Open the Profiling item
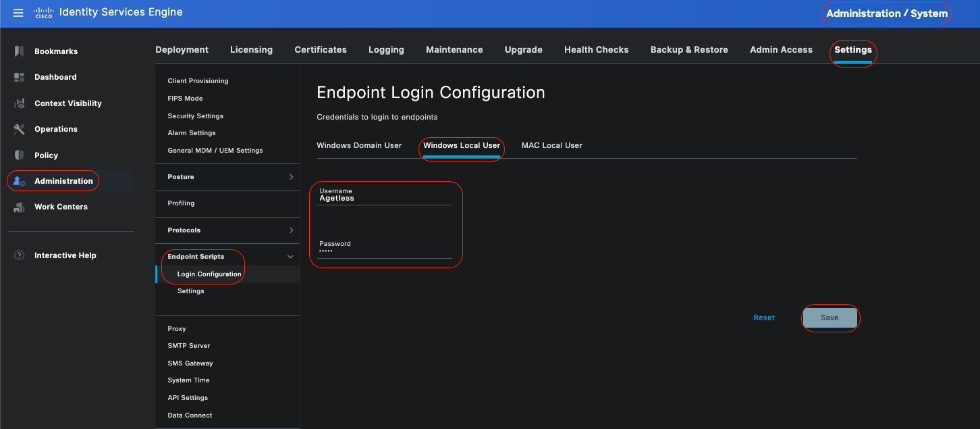Image resolution: width=980 pixels, height=429 pixels. (x=181, y=203)
